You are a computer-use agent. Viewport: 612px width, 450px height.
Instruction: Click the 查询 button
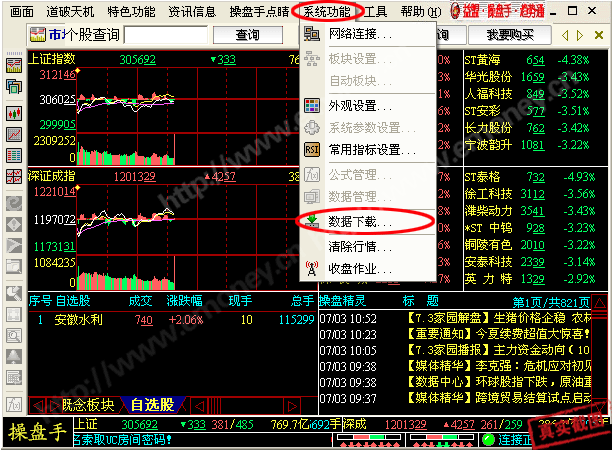click(248, 35)
